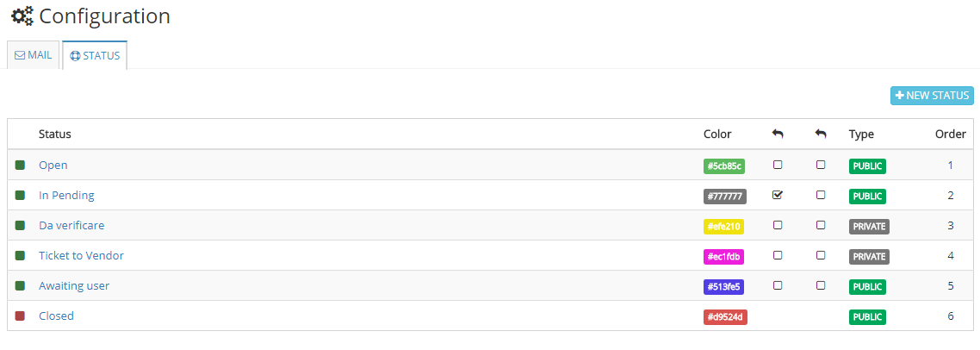Select the STATUS tab

(x=95, y=55)
